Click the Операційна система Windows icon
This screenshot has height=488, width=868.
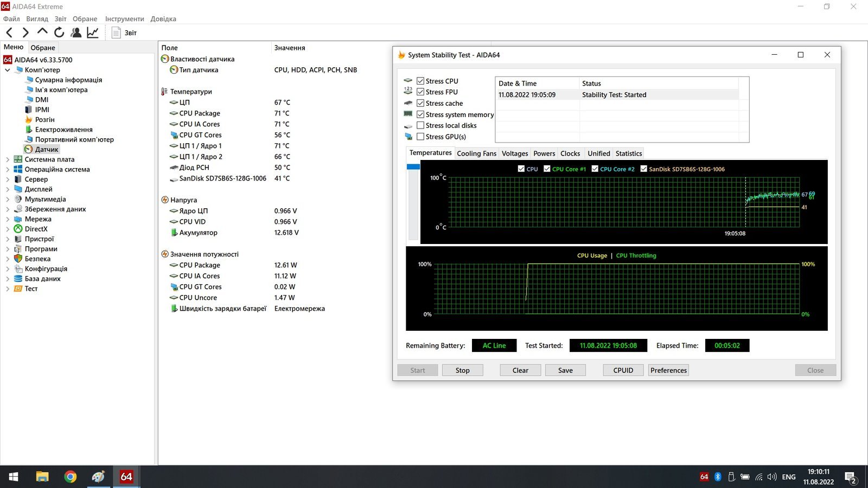18,169
